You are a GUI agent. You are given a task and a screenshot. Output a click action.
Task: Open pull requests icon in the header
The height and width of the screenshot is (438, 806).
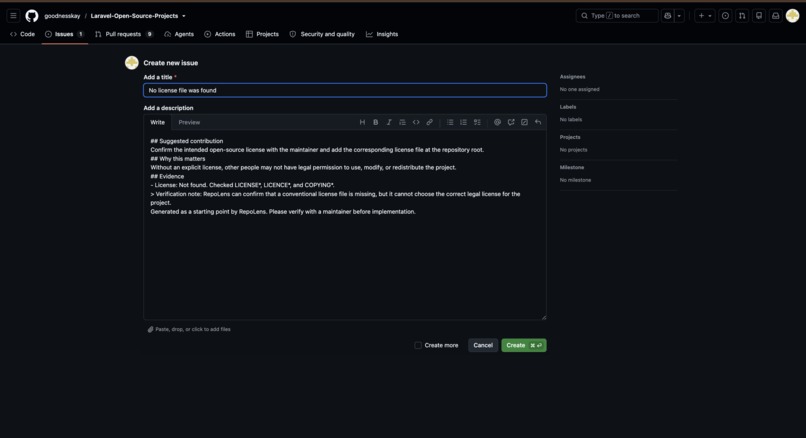[742, 16]
